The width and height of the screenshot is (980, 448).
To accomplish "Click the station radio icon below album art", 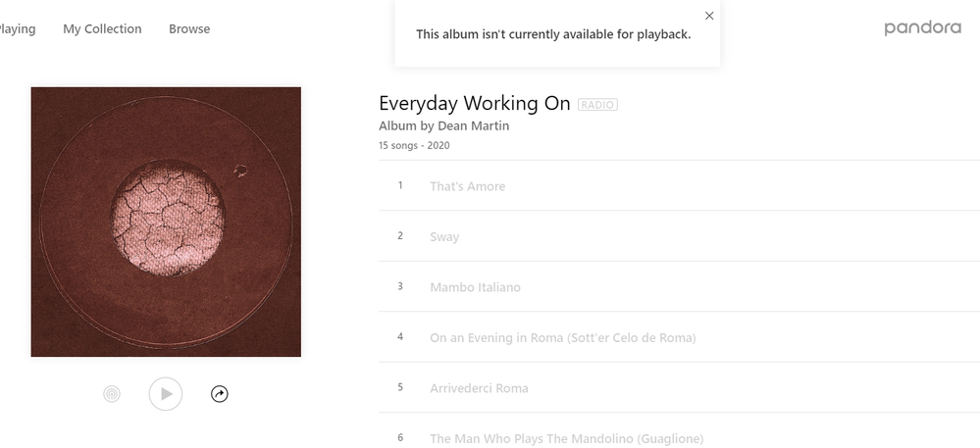I will (112, 394).
